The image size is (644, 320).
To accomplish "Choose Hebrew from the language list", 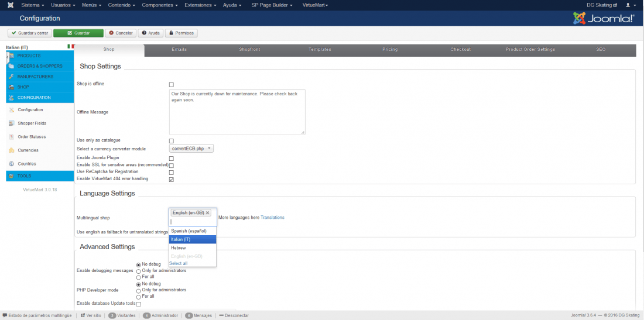I will [192, 248].
